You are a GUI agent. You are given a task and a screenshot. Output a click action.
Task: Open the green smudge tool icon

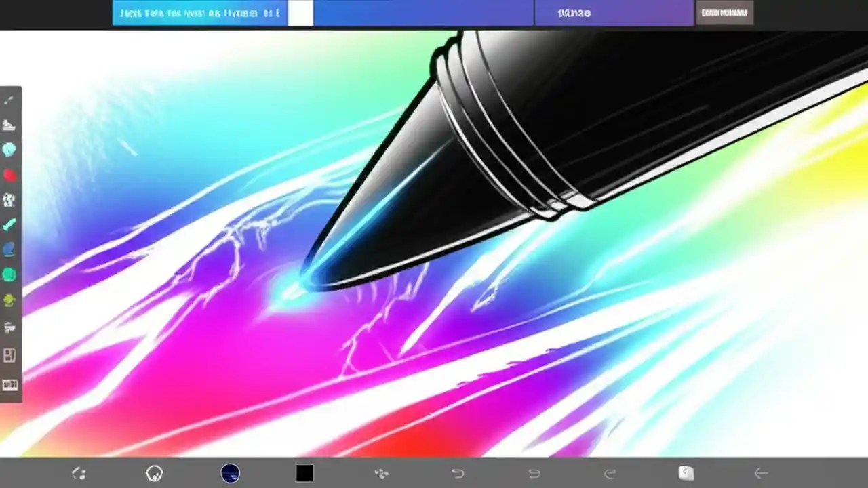click(9, 274)
